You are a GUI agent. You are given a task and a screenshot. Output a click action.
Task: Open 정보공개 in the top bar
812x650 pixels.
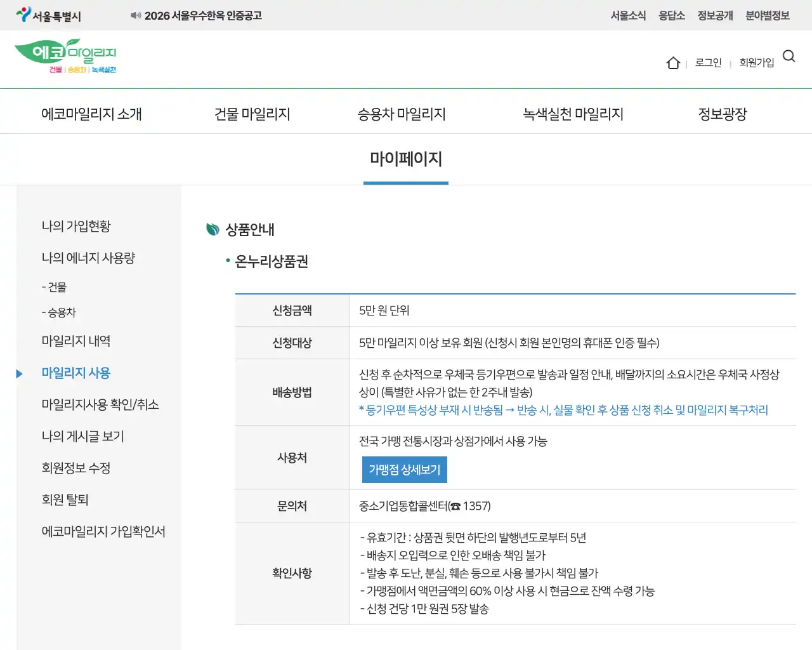(x=715, y=15)
